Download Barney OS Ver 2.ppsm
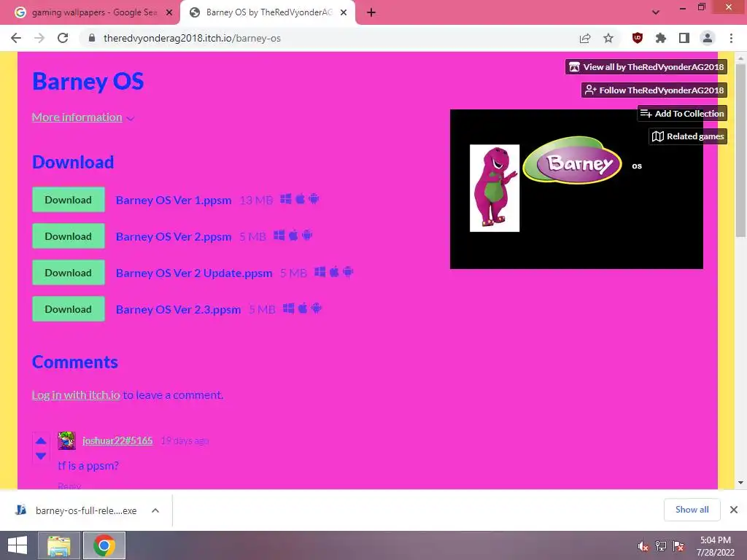 tap(69, 236)
